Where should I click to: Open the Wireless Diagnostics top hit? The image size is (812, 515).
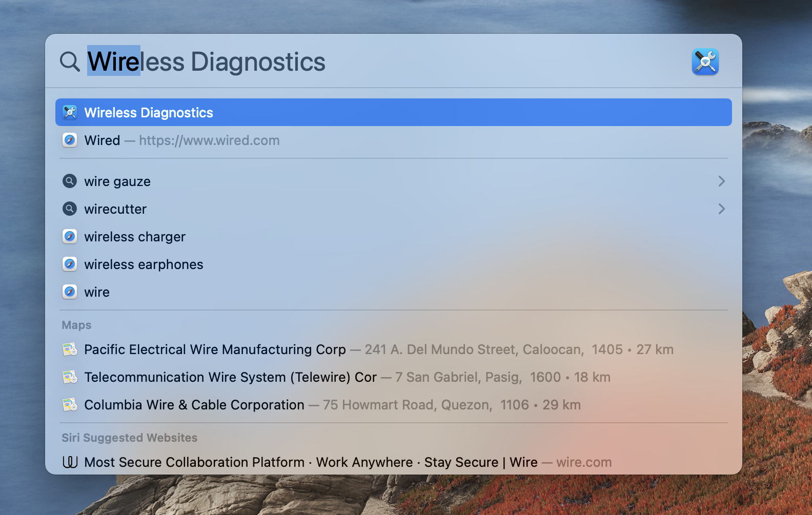point(394,112)
